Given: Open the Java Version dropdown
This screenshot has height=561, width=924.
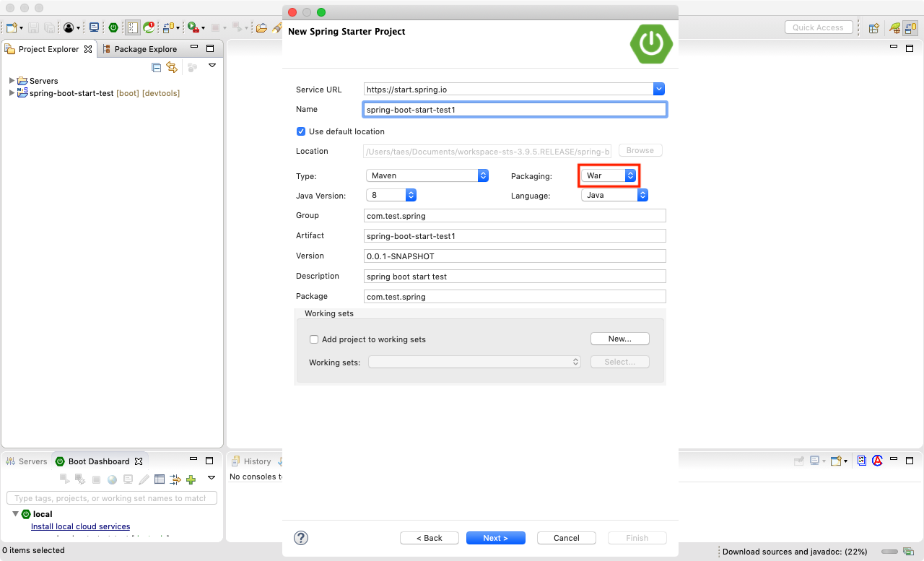Looking at the screenshot, I should coord(391,195).
